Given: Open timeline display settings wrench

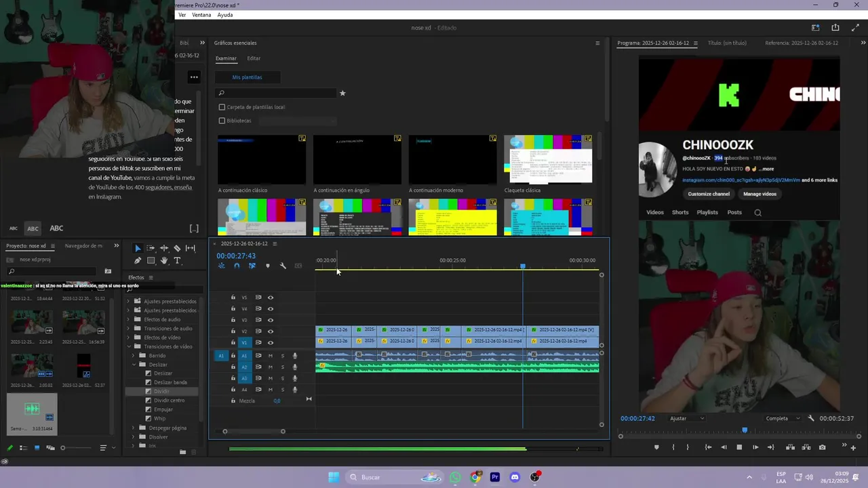Looking at the screenshot, I should [283, 266].
